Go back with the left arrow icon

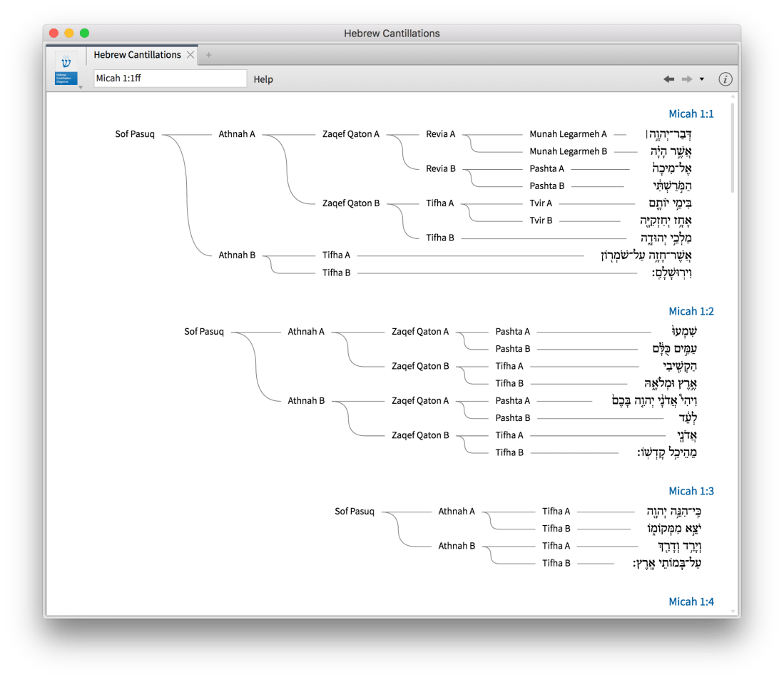(668, 79)
